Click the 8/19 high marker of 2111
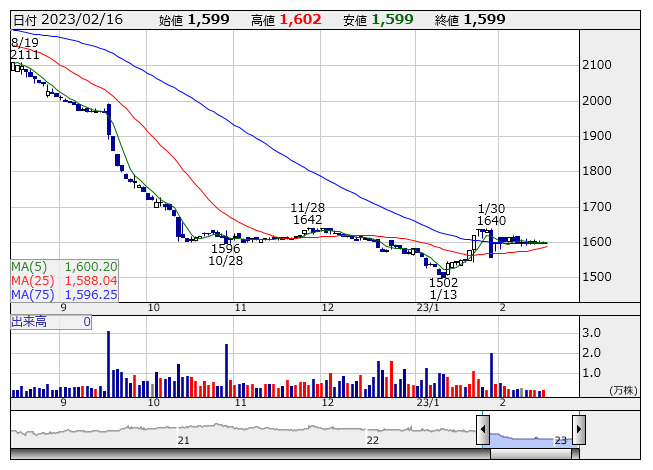 (25, 49)
